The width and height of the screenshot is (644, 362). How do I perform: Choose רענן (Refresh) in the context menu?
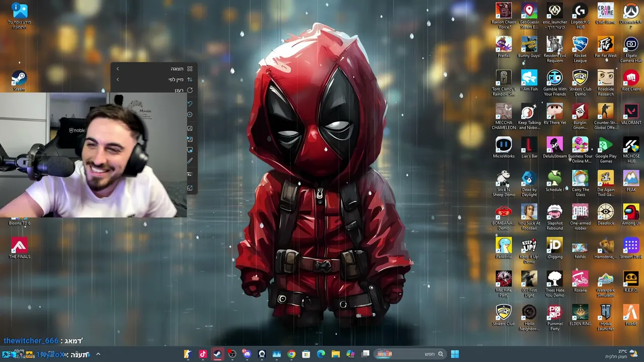pos(153,90)
